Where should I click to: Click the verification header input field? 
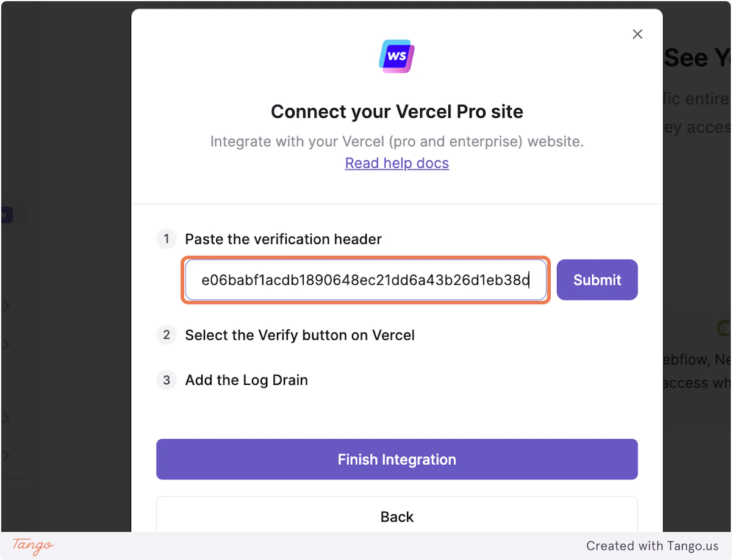click(365, 279)
